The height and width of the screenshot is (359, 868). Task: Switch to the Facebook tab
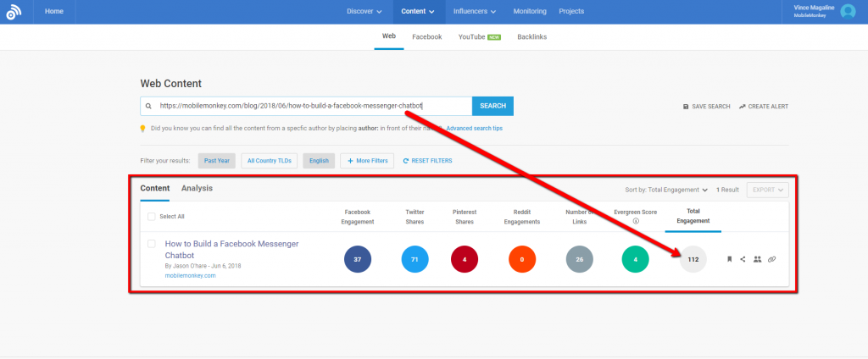tap(427, 37)
